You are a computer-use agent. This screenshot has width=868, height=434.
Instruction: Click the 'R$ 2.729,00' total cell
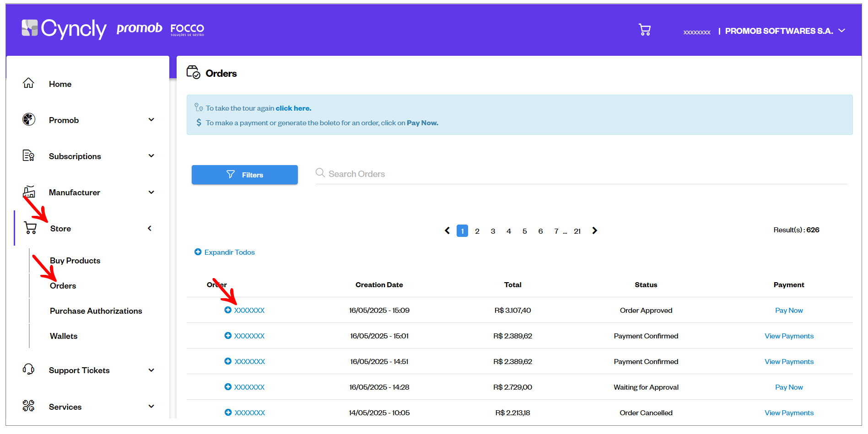[512, 387]
